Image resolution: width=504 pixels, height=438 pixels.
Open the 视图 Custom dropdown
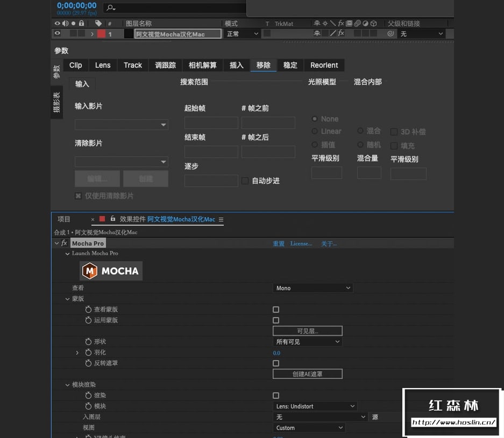pos(309,428)
